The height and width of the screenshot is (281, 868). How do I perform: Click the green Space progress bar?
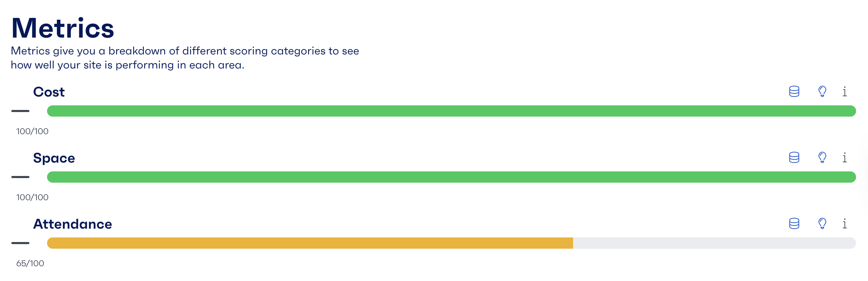(451, 177)
